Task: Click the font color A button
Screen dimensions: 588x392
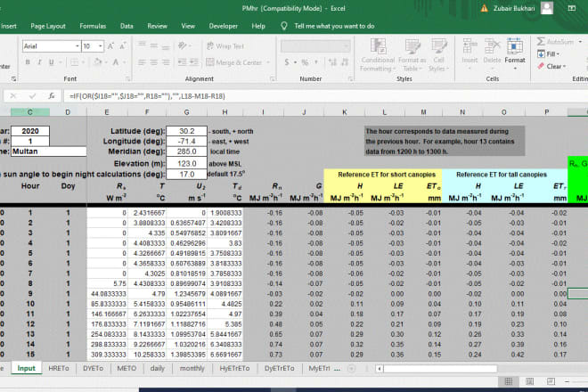Action: [x=116, y=61]
